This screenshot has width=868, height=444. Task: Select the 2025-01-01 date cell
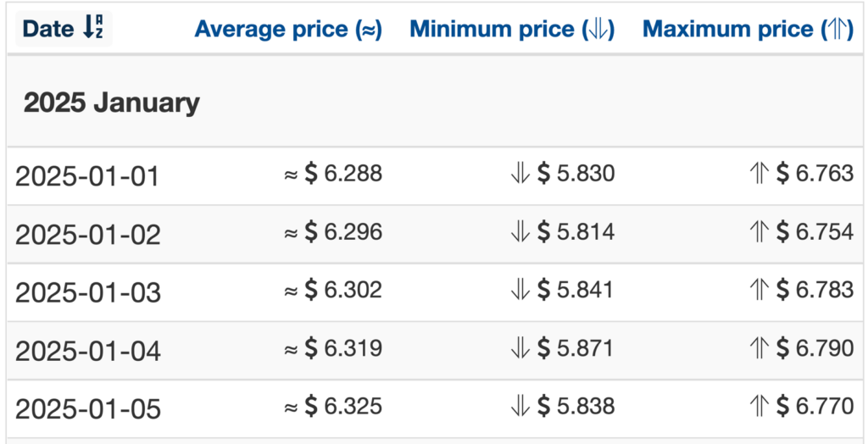[87, 176]
